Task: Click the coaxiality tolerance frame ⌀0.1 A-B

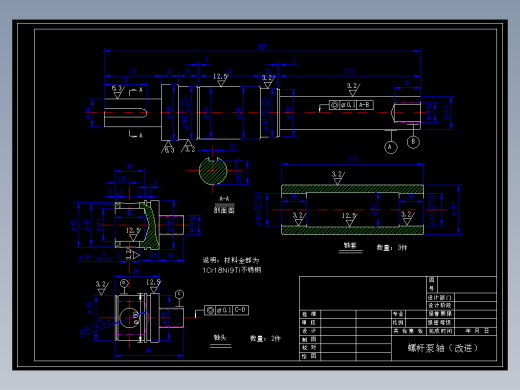Action: pos(351,105)
